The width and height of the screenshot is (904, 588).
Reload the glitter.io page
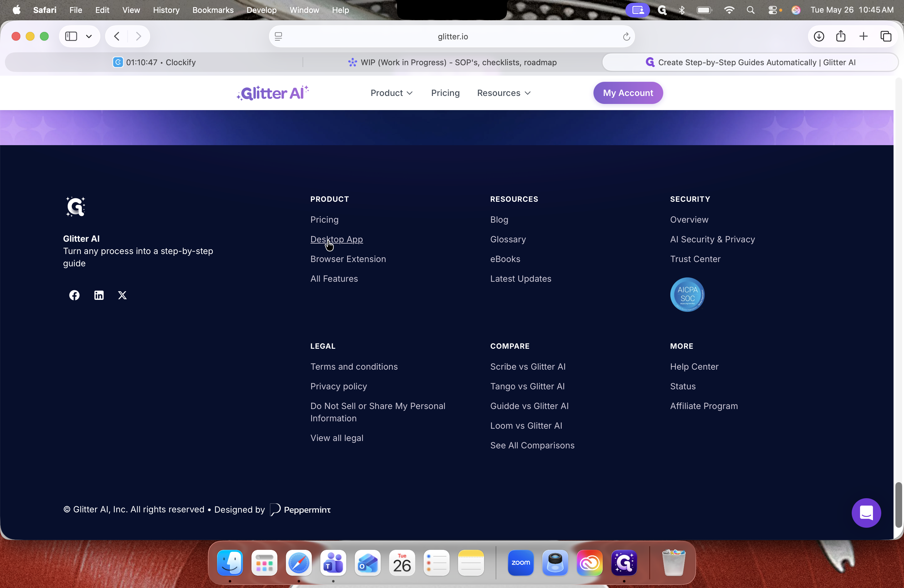click(x=626, y=37)
